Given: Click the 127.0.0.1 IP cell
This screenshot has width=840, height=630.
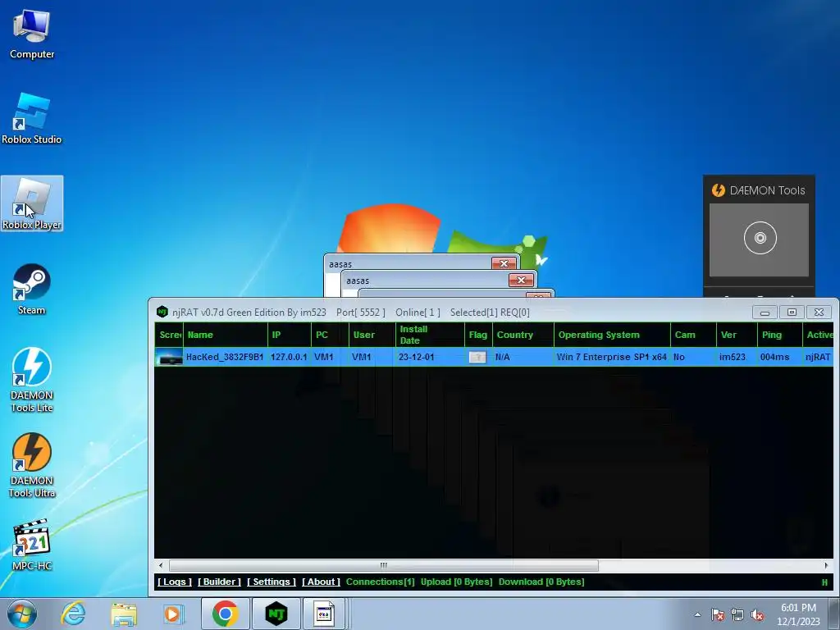Looking at the screenshot, I should 289,357.
